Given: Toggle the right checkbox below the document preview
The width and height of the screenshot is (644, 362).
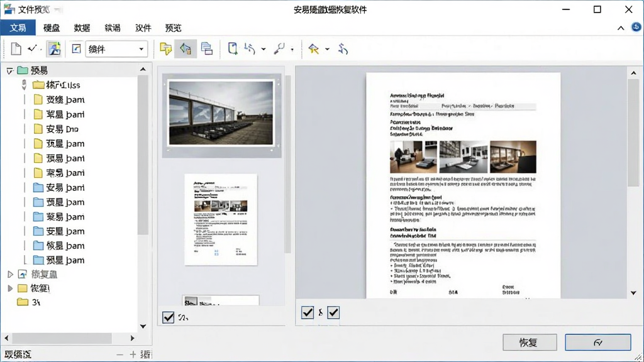Looking at the screenshot, I should click(x=333, y=313).
